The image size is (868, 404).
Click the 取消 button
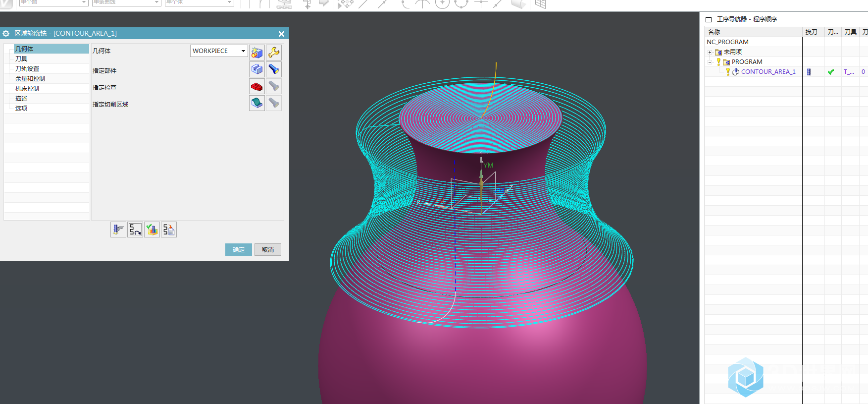click(x=268, y=249)
